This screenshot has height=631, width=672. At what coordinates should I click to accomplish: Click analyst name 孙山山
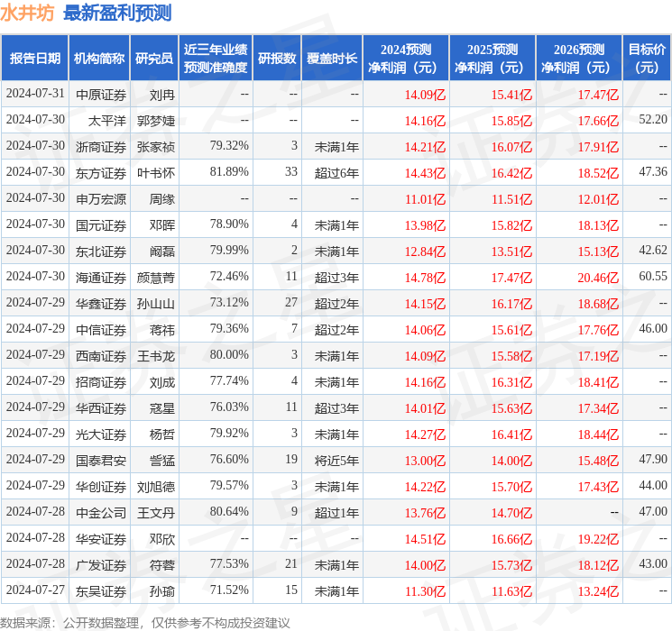156,304
